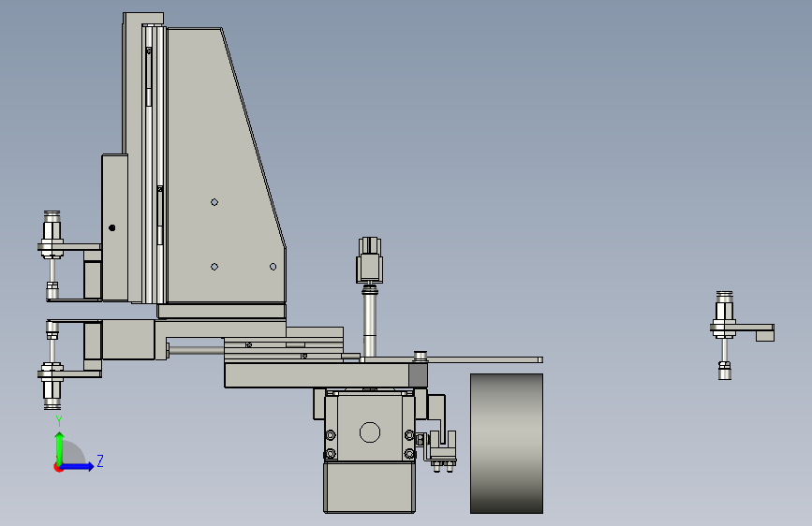812x526 pixels.
Task: Select the upper-left pneumatic fitting with nut
Action: point(52,236)
